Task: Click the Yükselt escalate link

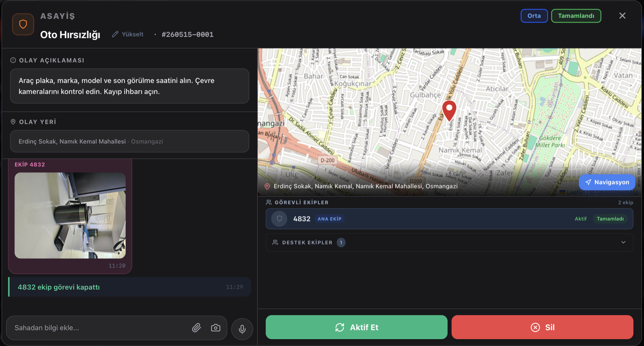Action: (x=132, y=34)
